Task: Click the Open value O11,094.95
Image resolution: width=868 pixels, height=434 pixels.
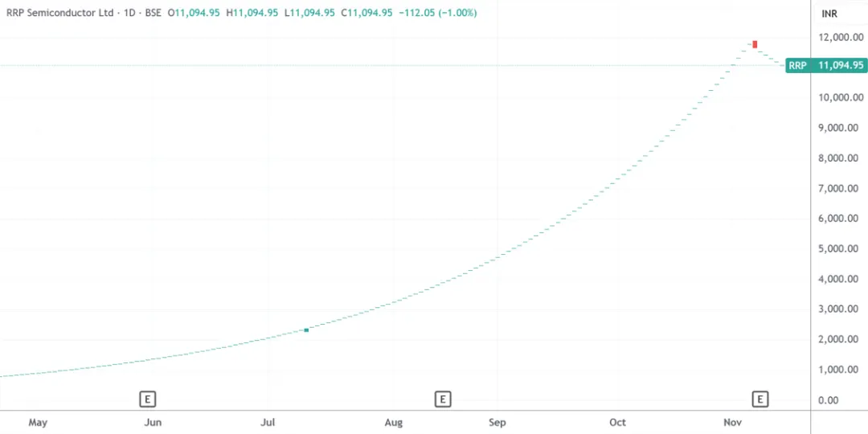Action: [x=194, y=14]
